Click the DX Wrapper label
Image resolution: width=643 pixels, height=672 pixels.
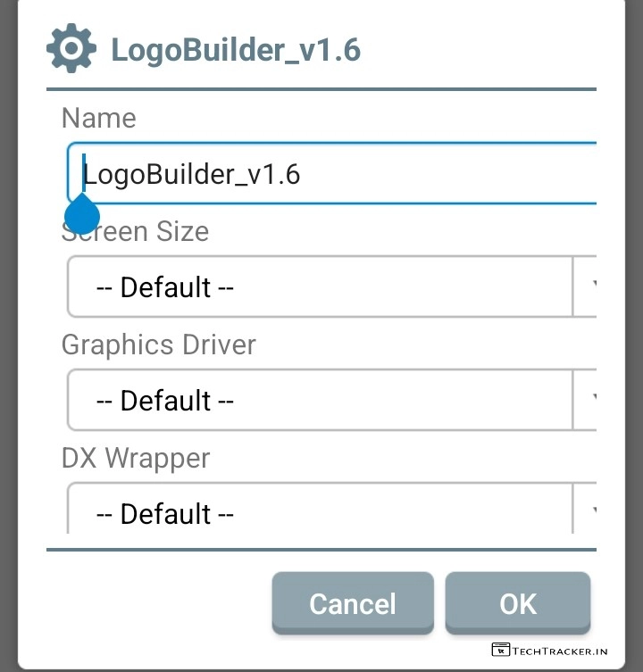136,459
